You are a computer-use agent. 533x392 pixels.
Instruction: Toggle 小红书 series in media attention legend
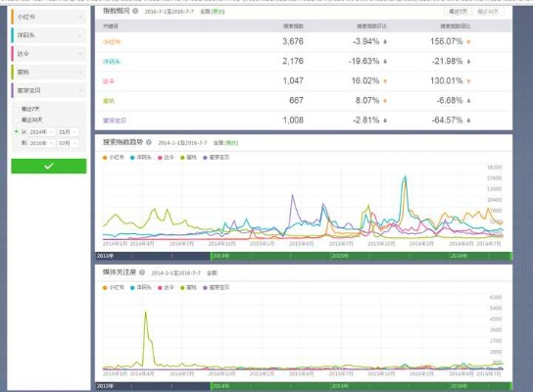tap(114, 287)
